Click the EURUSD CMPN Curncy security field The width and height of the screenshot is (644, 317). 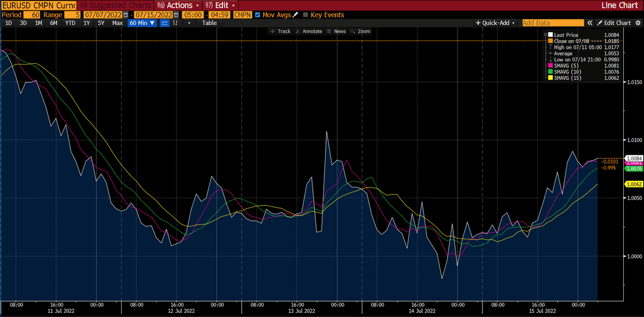click(x=38, y=5)
